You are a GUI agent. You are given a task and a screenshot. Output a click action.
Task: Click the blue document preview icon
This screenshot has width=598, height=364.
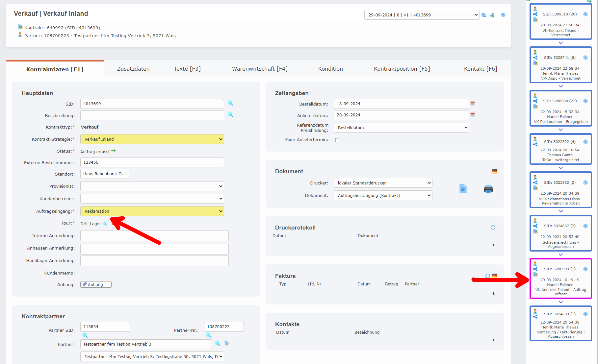[463, 188]
